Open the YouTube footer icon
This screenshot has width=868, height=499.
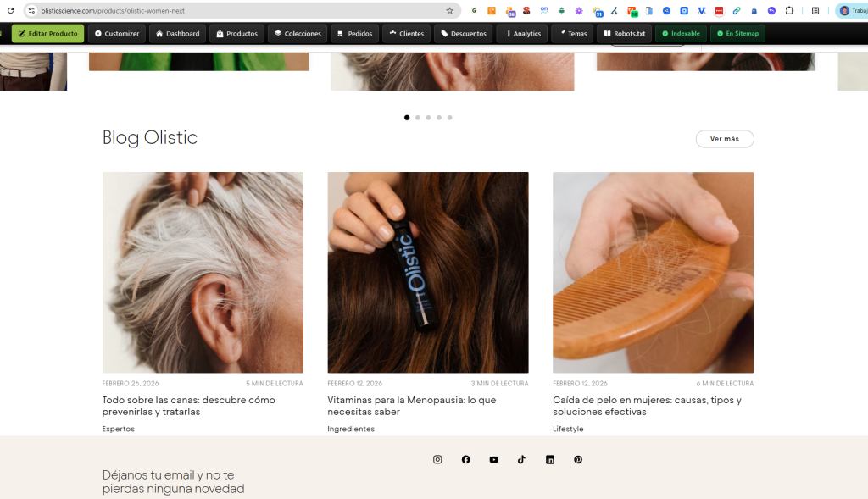tap(493, 459)
